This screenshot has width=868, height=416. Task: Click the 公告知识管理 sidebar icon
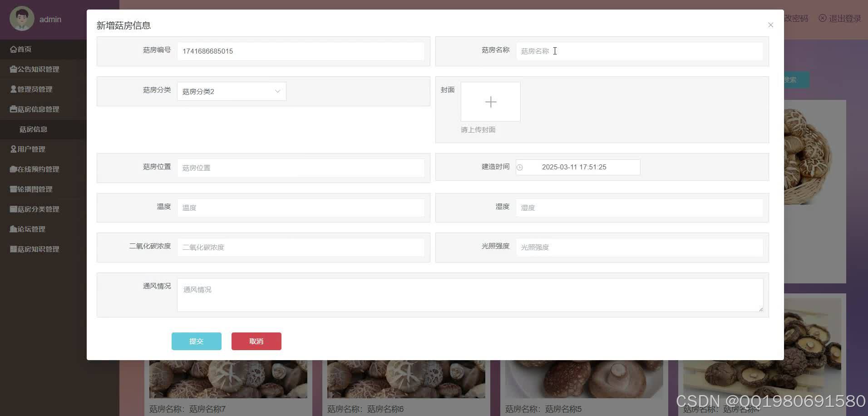tap(13, 69)
